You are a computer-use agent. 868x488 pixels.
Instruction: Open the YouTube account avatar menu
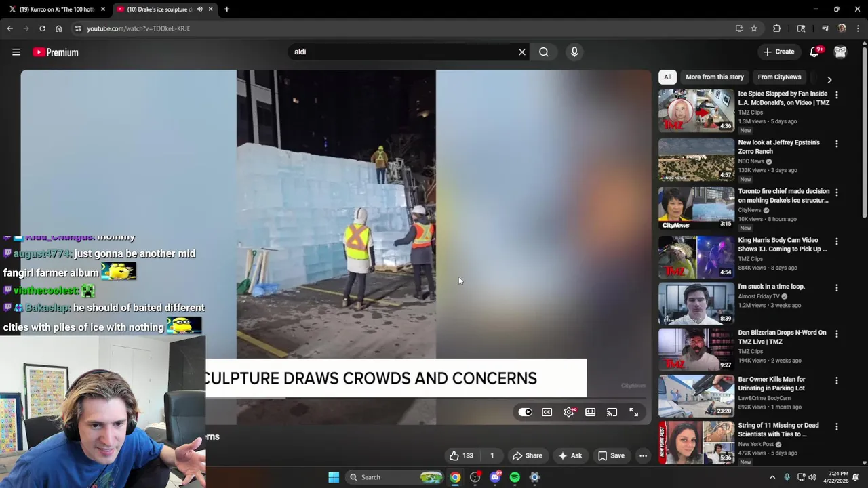point(840,52)
